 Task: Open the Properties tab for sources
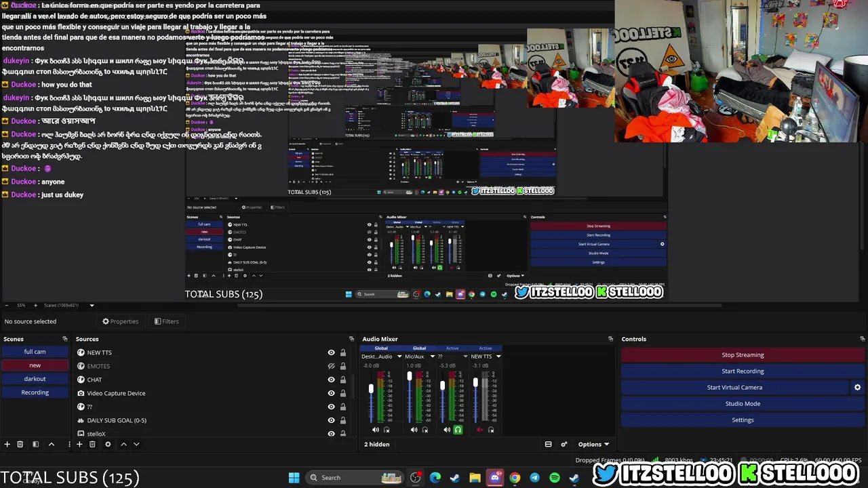[x=120, y=321]
